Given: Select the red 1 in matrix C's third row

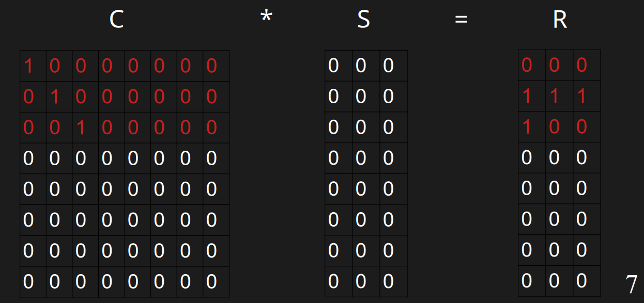Looking at the screenshot, I should pyautogui.click(x=81, y=127).
